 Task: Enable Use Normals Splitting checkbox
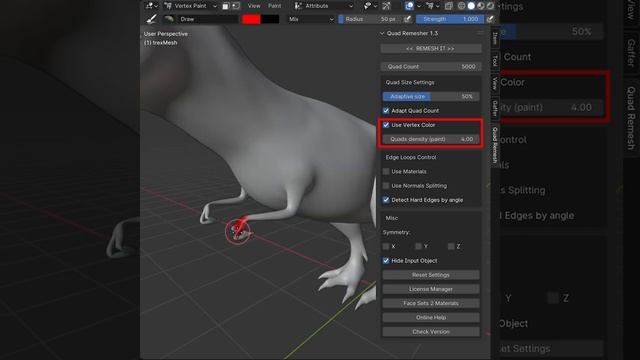(386, 186)
